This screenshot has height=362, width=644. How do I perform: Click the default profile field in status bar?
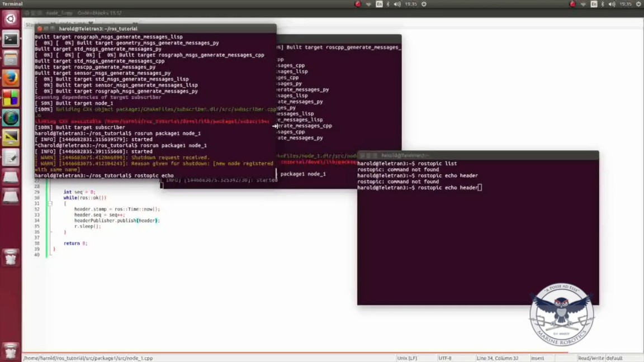click(x=614, y=358)
